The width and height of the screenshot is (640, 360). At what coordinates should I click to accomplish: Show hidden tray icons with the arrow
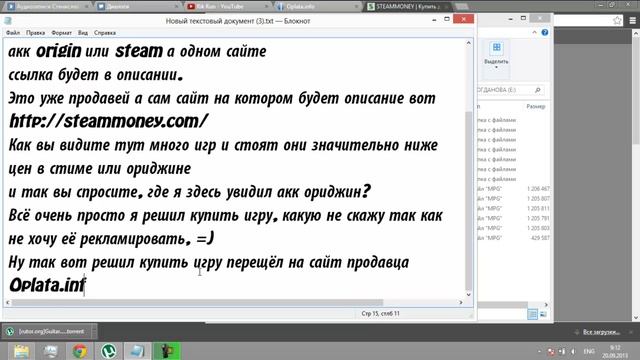540,351
